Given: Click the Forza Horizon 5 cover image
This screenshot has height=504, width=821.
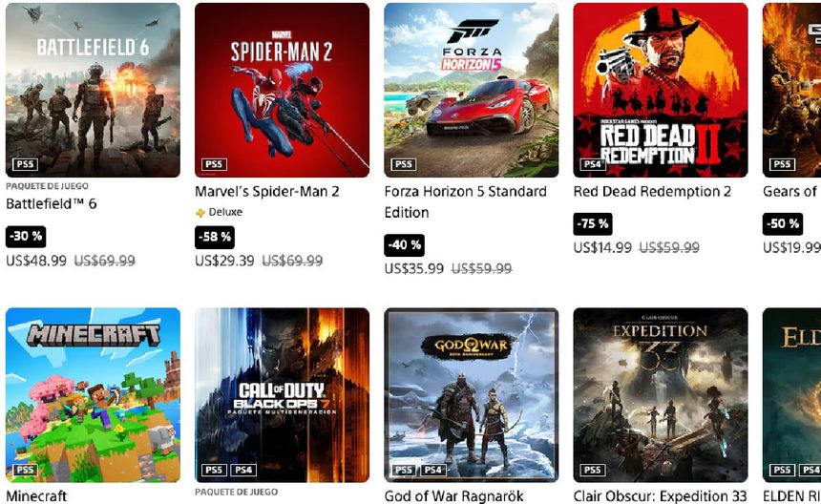Looking at the screenshot, I should point(471,90).
